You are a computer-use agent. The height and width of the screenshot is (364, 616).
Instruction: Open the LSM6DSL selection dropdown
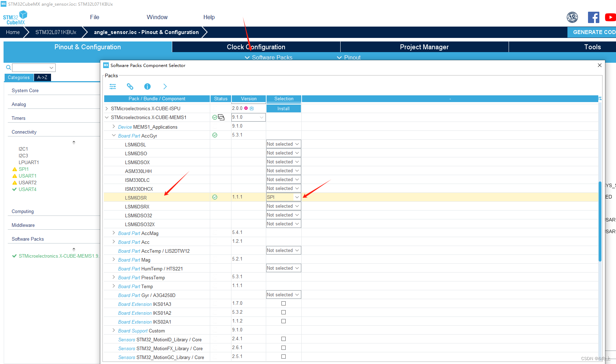[x=284, y=144]
